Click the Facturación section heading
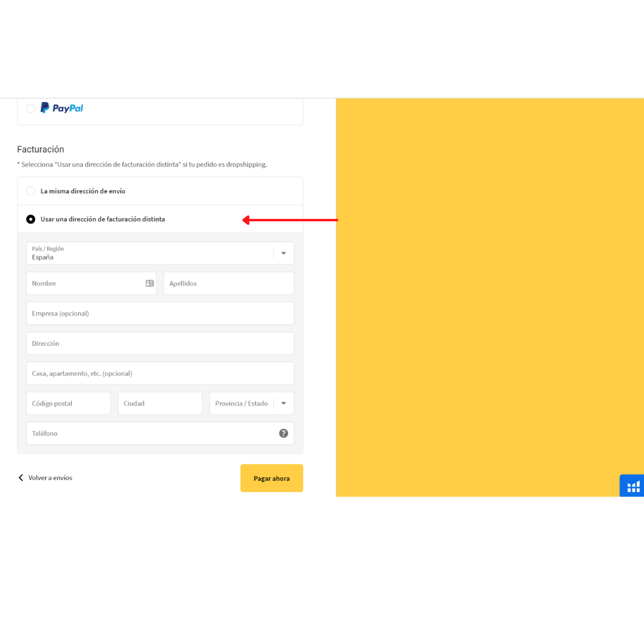The image size is (644, 644). click(41, 150)
